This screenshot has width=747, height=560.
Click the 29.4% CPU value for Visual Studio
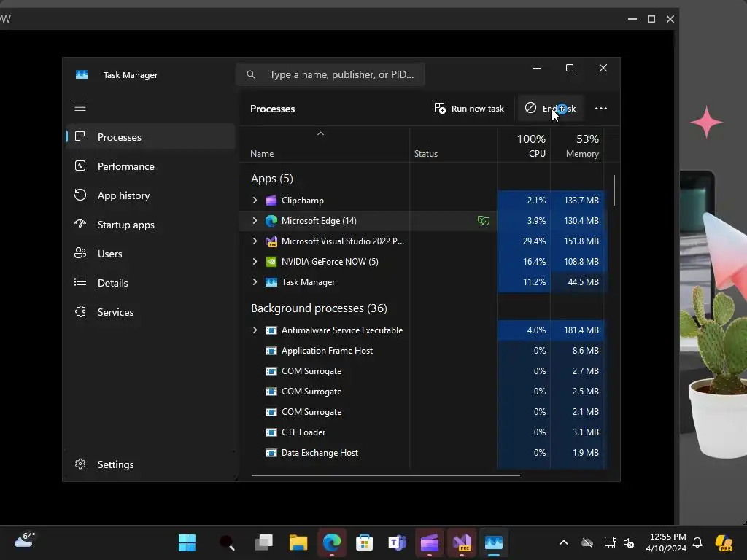point(534,241)
